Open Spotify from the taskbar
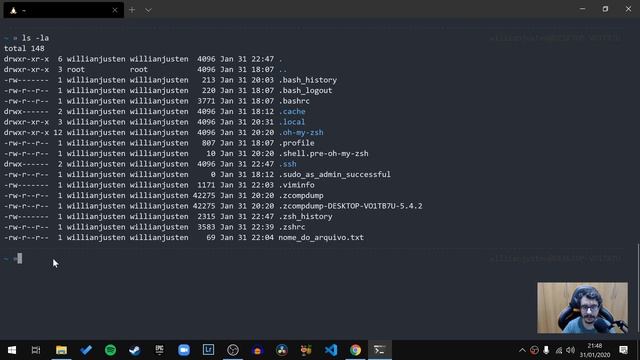 pyautogui.click(x=110, y=350)
